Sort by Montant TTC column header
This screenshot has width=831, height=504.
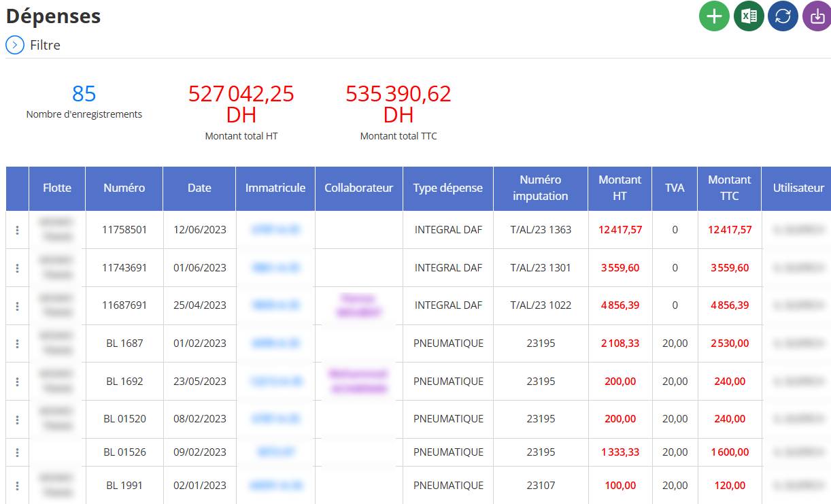click(730, 188)
